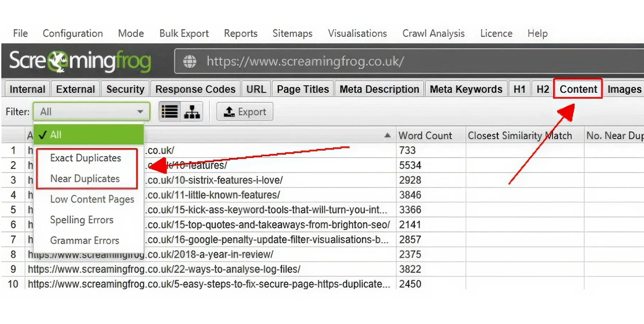The width and height of the screenshot is (644, 324).
Task: Click word count value 2450
Action: click(x=410, y=284)
